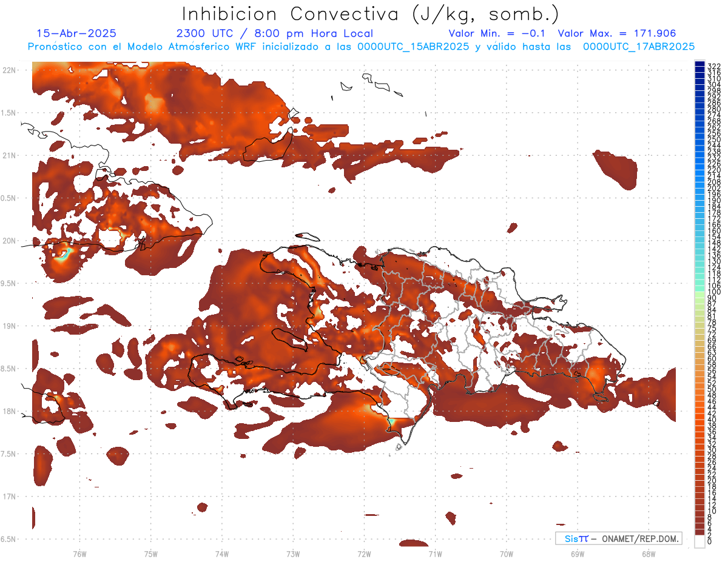Pick the white zero-value swatch at scale bottom
This screenshot has width=728, height=562.
tap(699, 541)
